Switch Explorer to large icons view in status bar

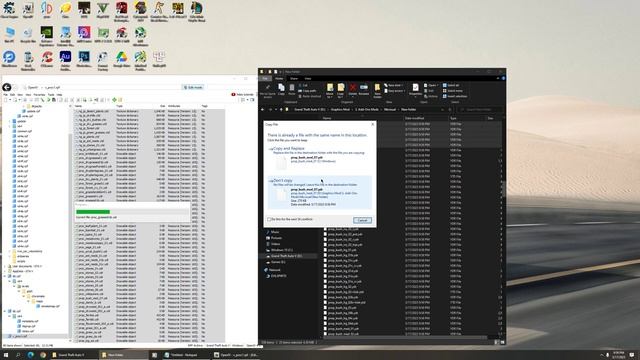pyautogui.click(x=502, y=342)
